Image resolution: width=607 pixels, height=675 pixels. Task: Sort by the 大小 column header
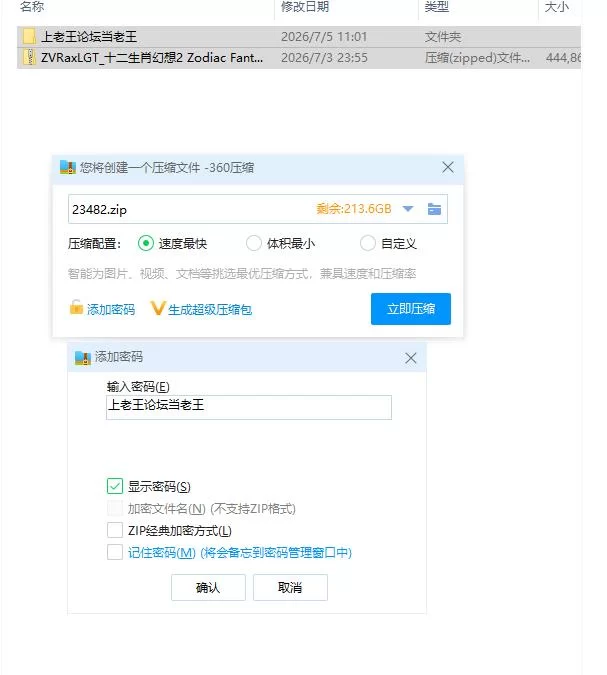click(557, 7)
